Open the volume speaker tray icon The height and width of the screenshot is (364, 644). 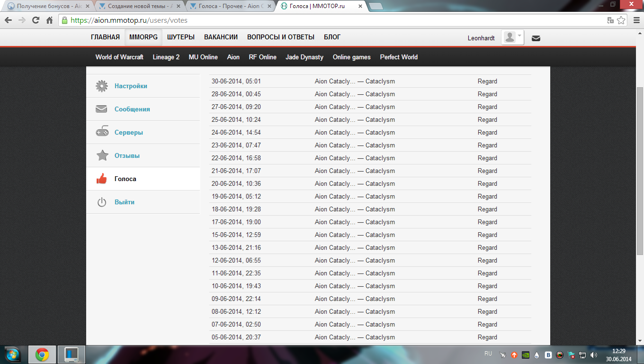click(x=594, y=355)
